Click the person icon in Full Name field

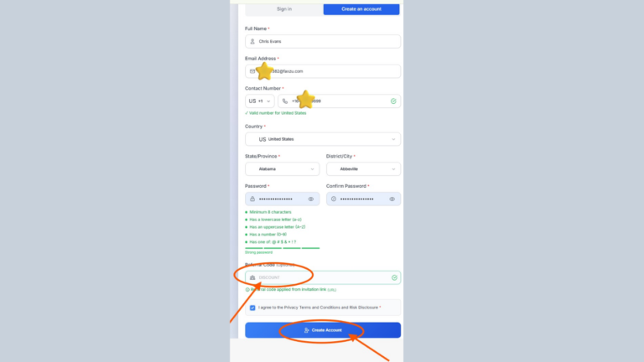(252, 41)
